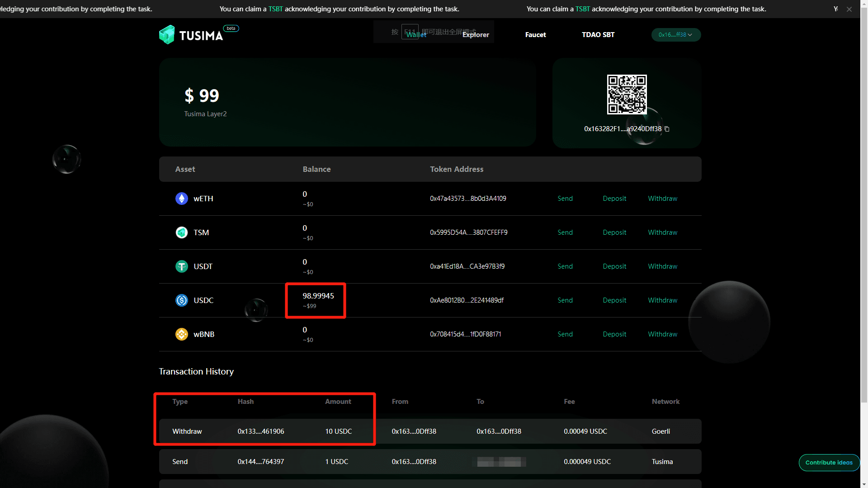Image resolution: width=868 pixels, height=488 pixels.
Task: Send USDC
Action: coord(565,300)
